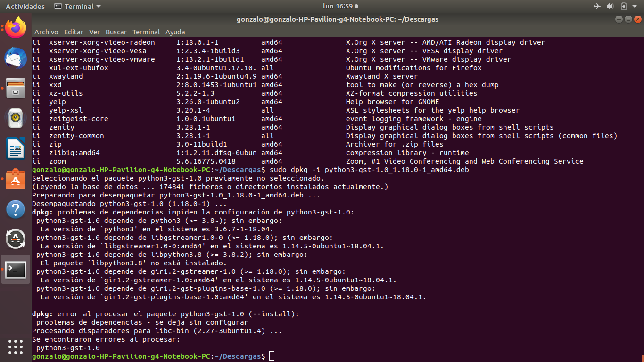Screen dimensions: 644x362
Task: Open the Terminal app menu dropdown in top bar
Action: click(x=77, y=7)
